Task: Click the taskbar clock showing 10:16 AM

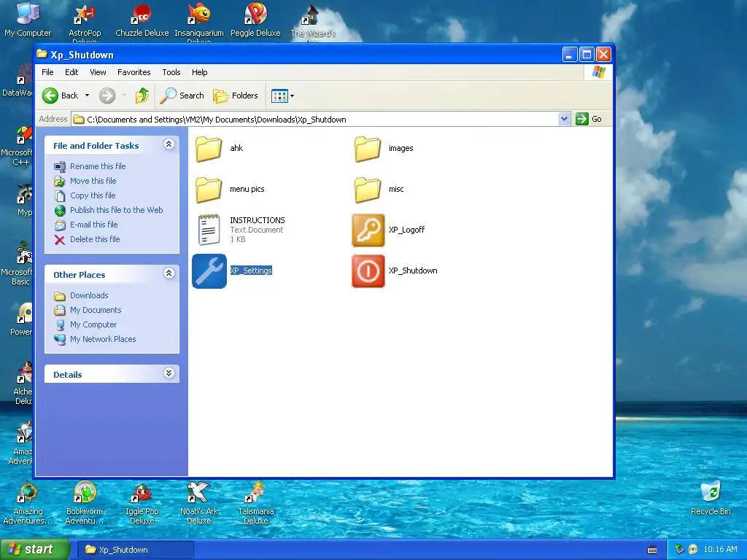Action: tap(720, 550)
